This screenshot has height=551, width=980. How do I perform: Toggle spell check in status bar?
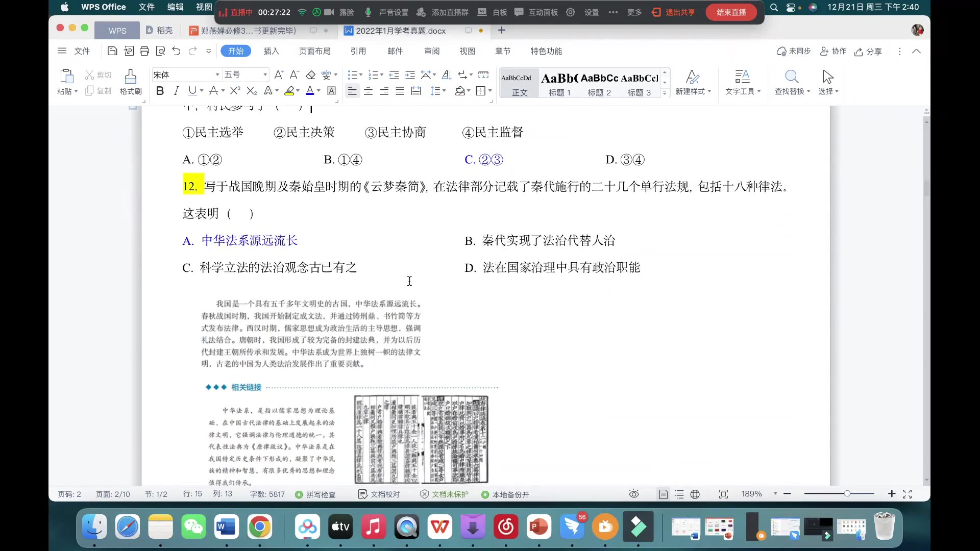(x=315, y=494)
